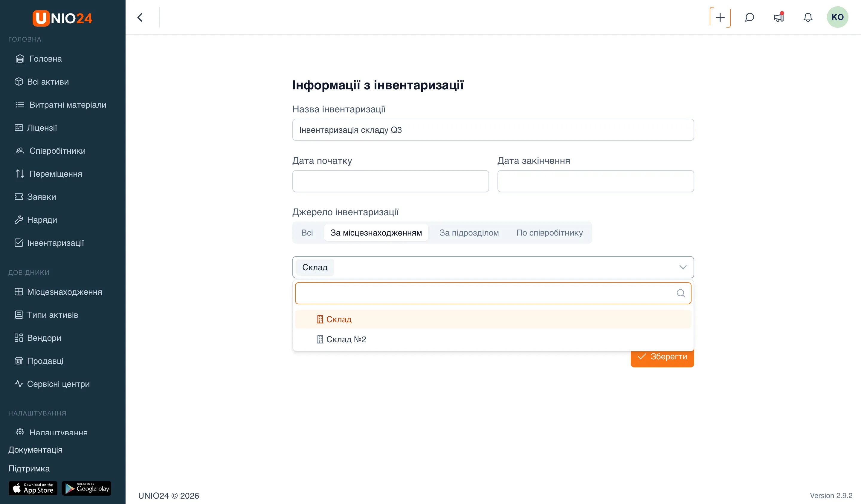Viewport: 861px width, 504px height.
Task: Open the Підтримка link
Action: (29, 468)
